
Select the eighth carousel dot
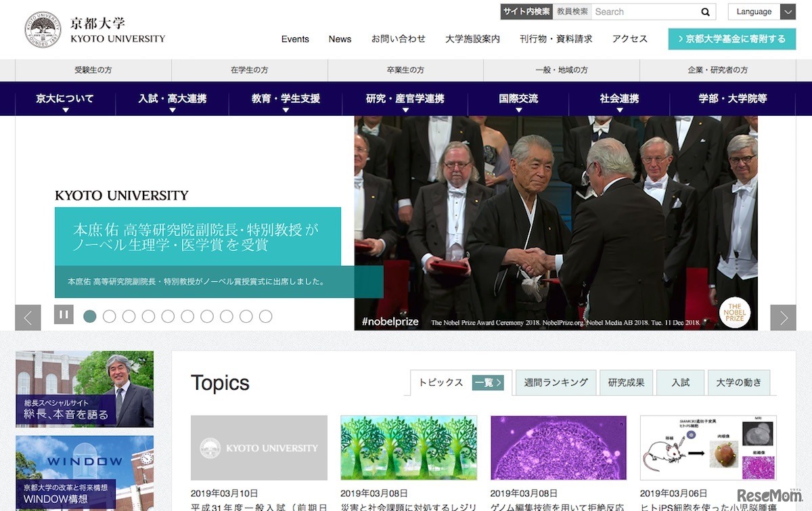[227, 316]
